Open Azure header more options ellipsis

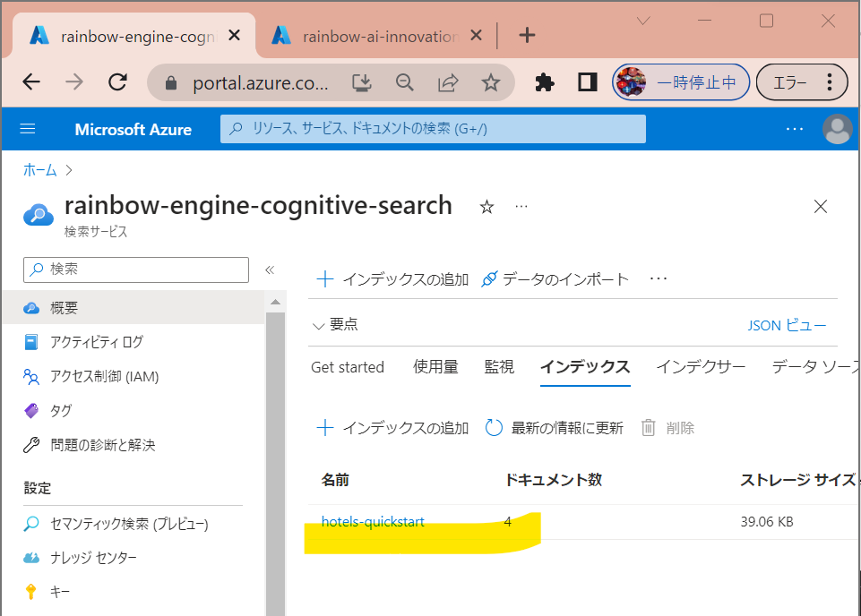(794, 129)
